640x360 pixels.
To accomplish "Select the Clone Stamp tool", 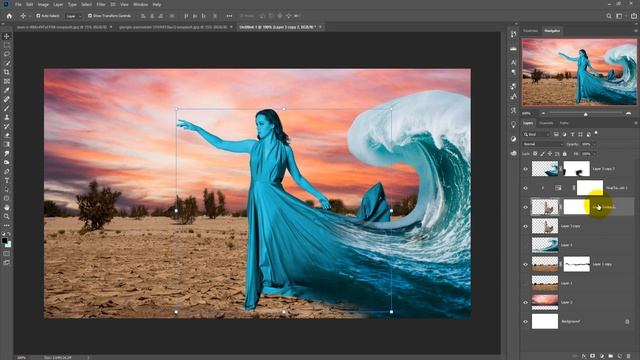I will click(x=7, y=118).
